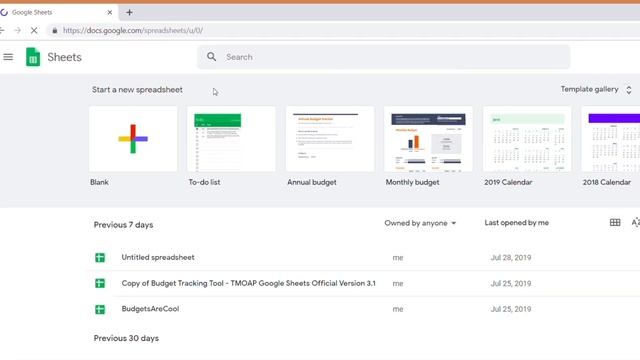Click the search magnifier icon
The height and width of the screenshot is (360, 640).
[211, 57]
